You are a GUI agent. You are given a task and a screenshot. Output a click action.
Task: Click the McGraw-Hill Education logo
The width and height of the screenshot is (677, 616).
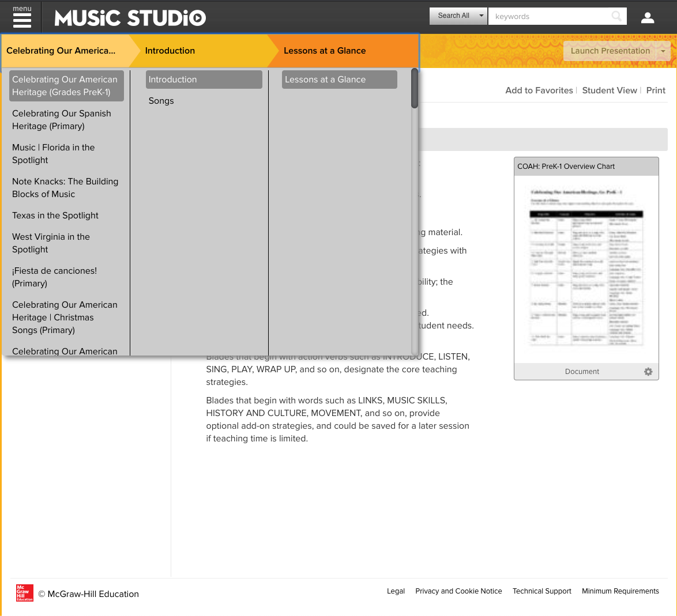(x=25, y=593)
